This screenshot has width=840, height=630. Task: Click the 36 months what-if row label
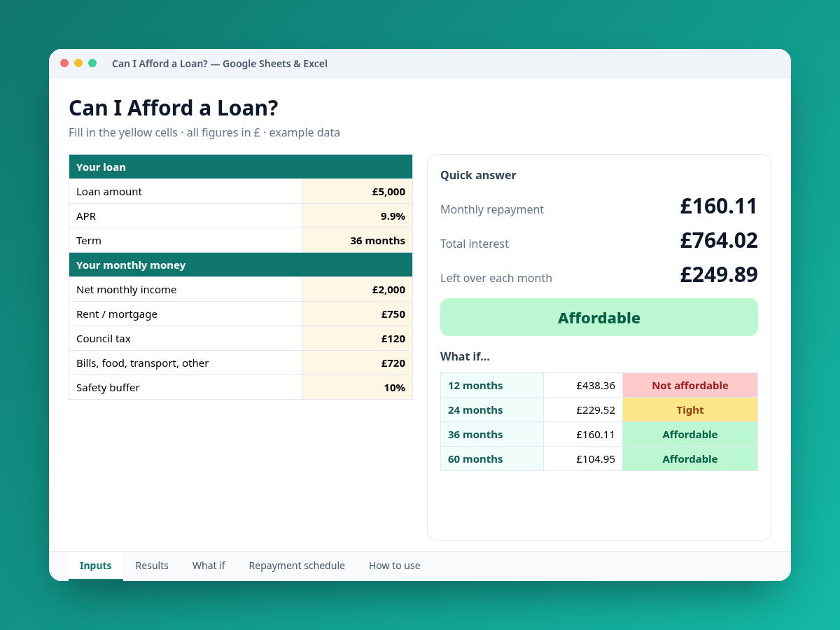pyautogui.click(x=492, y=434)
